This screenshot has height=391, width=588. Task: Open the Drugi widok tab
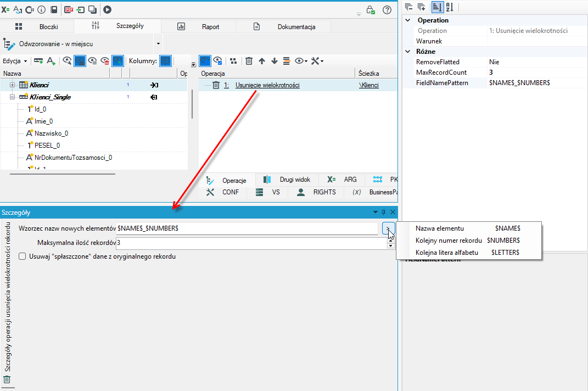(287, 180)
